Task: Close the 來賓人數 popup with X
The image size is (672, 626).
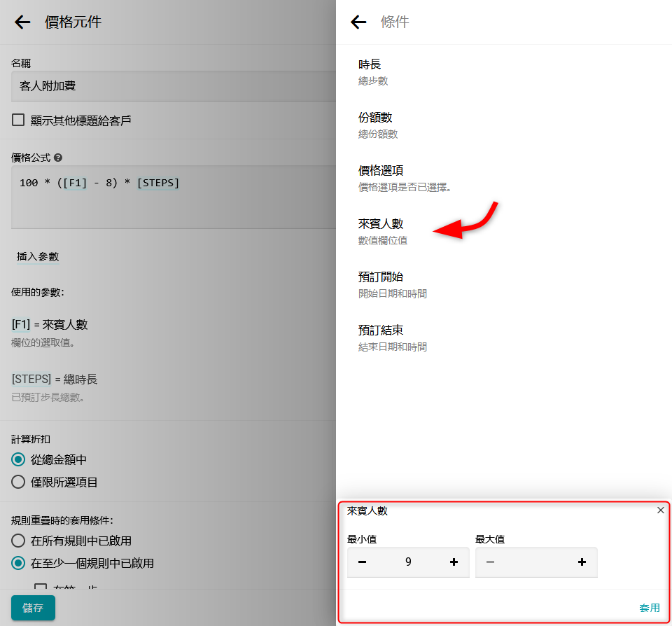Action: [660, 510]
